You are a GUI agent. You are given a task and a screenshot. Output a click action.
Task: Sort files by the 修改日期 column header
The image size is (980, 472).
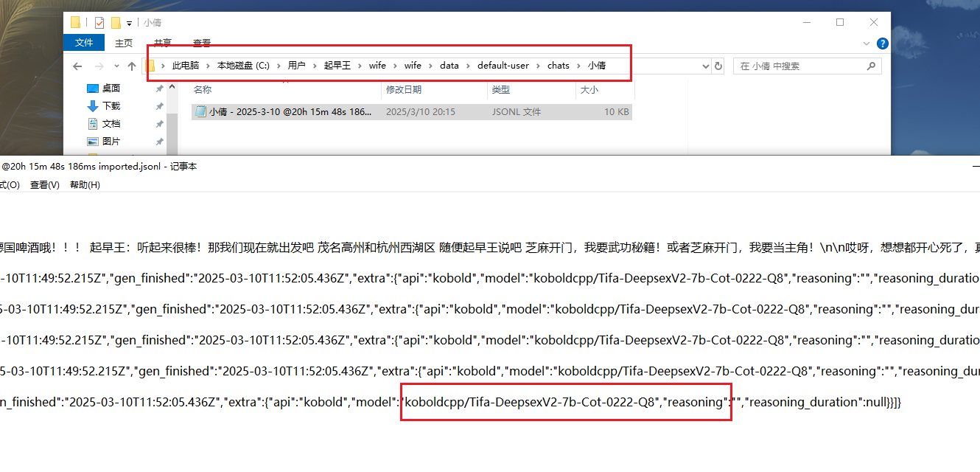click(404, 90)
